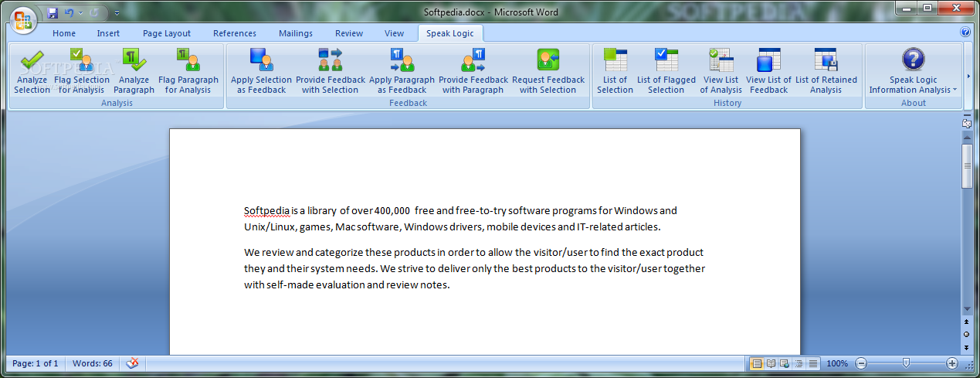Switch to Print Layout view
The width and height of the screenshot is (980, 378).
(757, 363)
